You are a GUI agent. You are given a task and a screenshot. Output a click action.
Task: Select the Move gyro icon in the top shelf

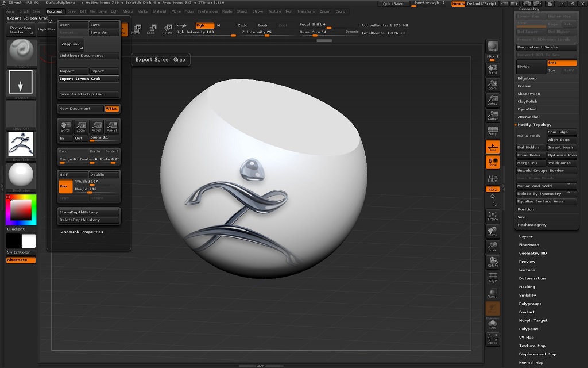(x=138, y=29)
